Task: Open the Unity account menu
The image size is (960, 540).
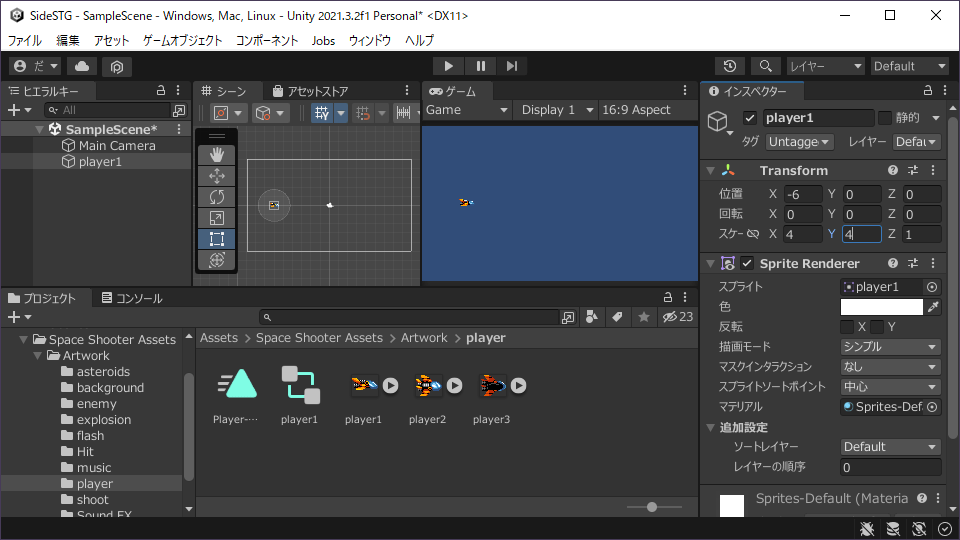Action: [x=36, y=66]
